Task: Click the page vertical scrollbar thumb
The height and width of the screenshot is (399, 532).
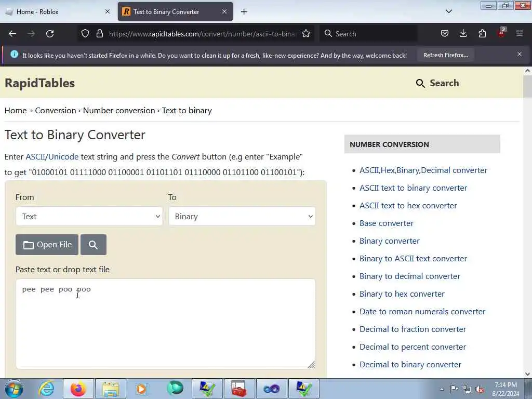Action: 528,87
